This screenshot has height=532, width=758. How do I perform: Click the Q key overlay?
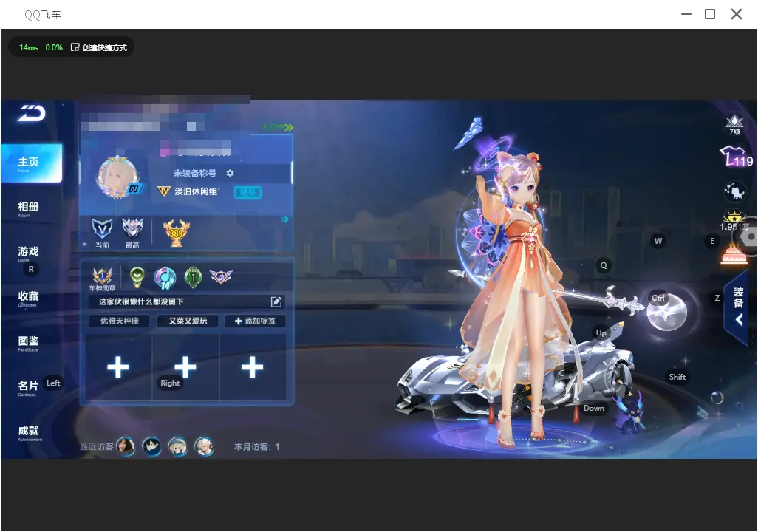point(604,265)
